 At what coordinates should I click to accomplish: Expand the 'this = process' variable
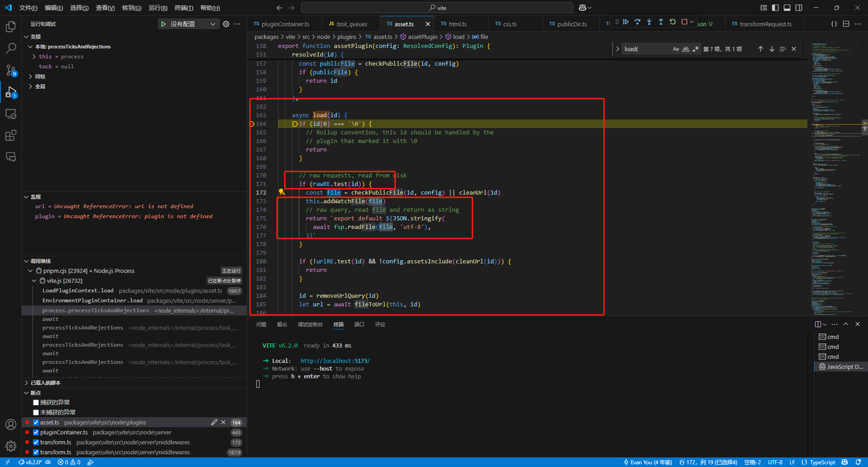(34, 57)
